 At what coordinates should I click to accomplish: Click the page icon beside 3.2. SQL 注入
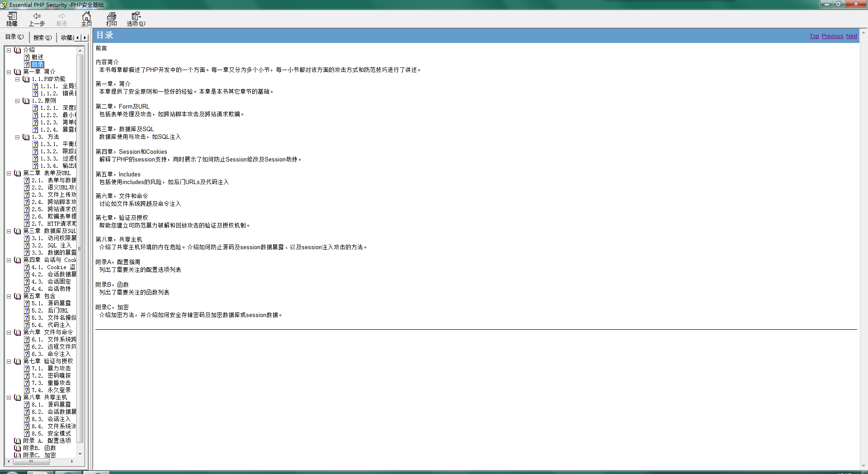point(27,246)
